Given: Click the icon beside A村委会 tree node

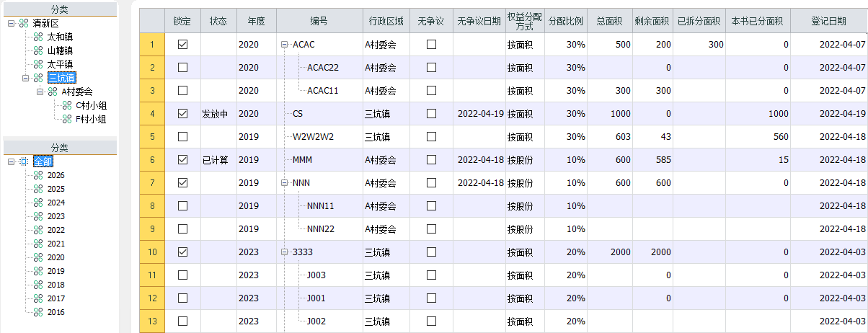Looking at the screenshot, I should click(x=53, y=92).
